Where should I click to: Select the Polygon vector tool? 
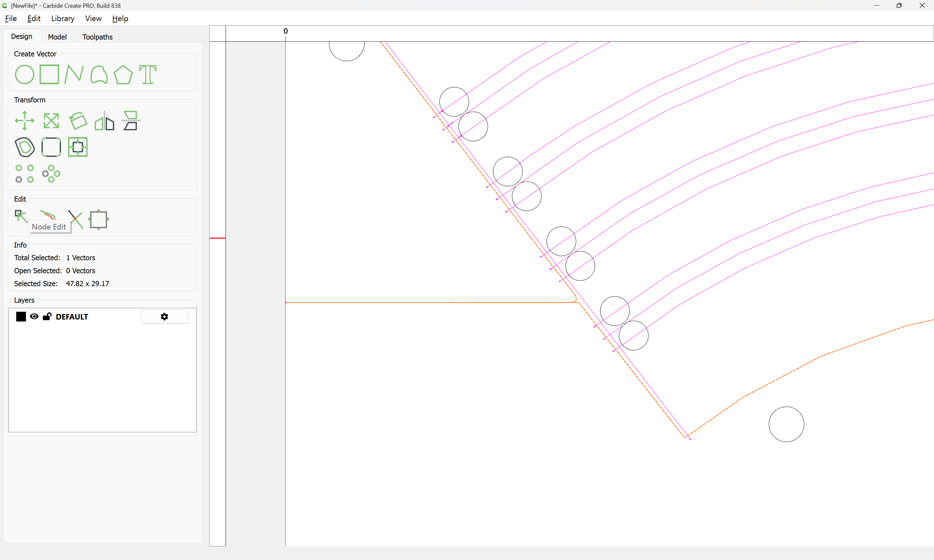click(x=123, y=74)
